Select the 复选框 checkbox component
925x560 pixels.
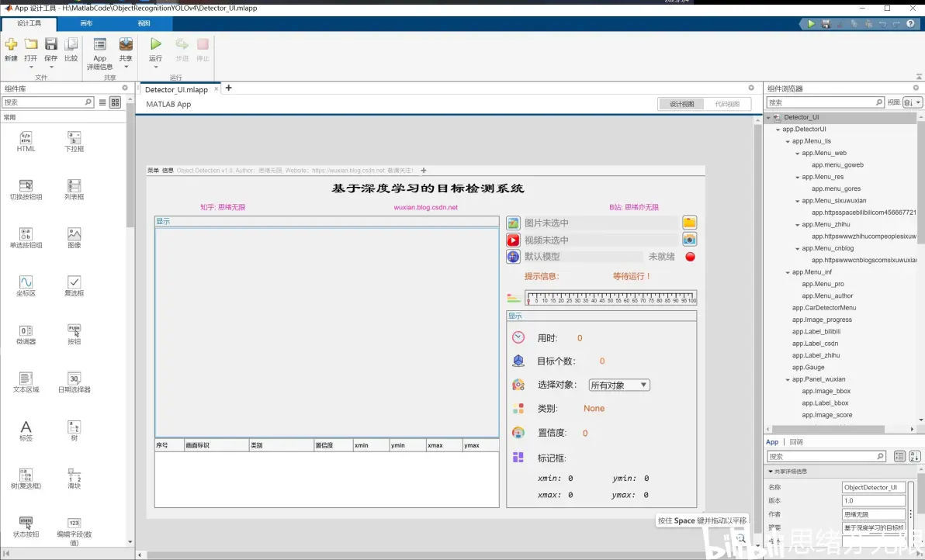[x=74, y=282]
